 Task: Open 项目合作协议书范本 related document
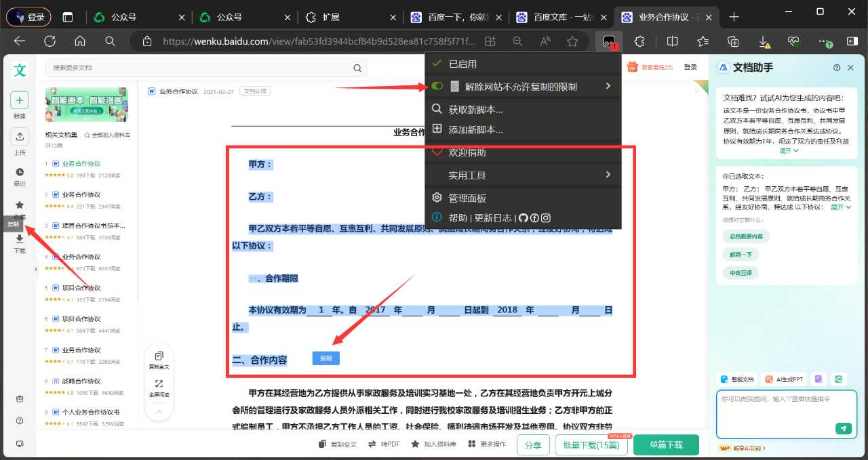pyautogui.click(x=94, y=226)
